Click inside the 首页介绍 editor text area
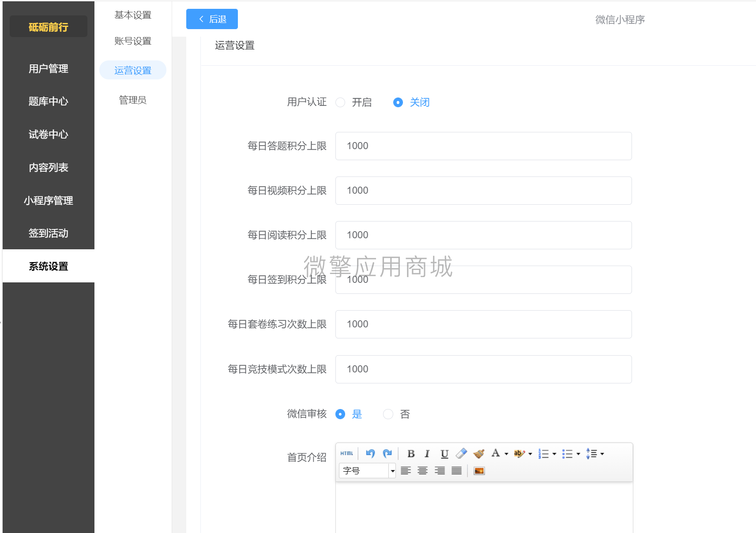The width and height of the screenshot is (756, 533). [x=484, y=507]
